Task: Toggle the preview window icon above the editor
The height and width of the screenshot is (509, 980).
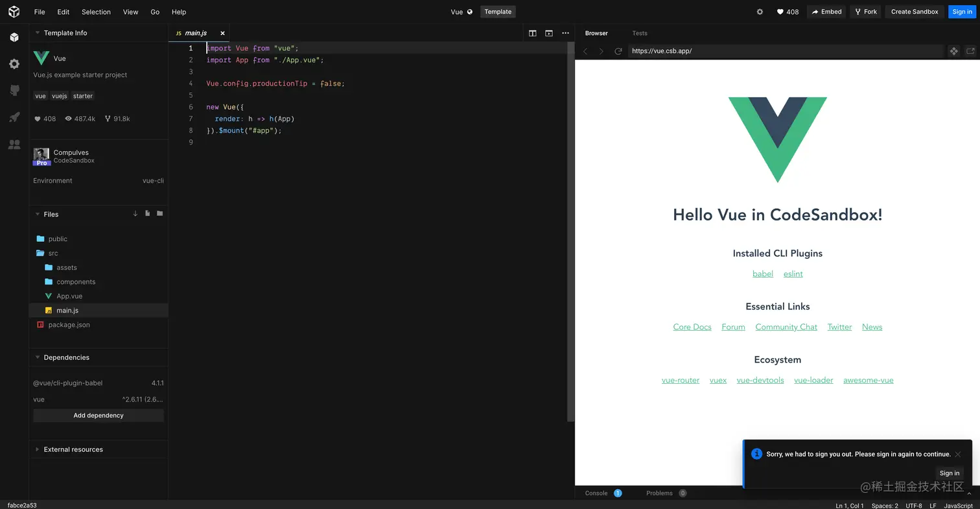Action: [x=549, y=33]
